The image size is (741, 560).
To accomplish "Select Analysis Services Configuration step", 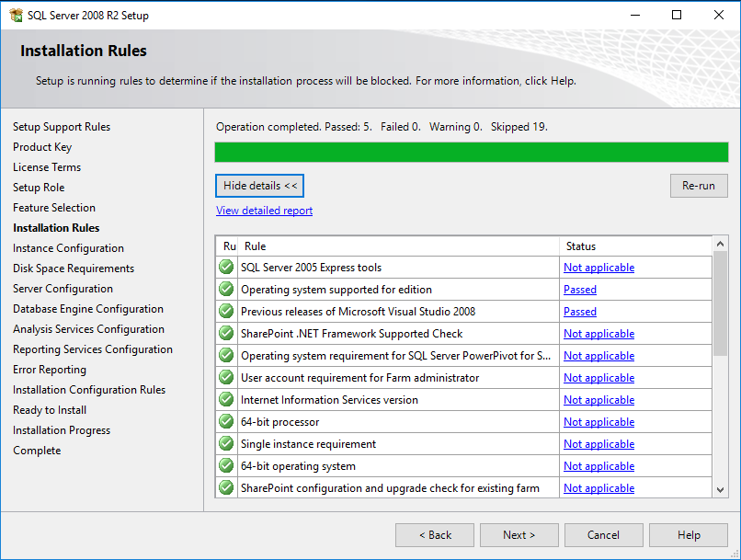I will point(88,329).
